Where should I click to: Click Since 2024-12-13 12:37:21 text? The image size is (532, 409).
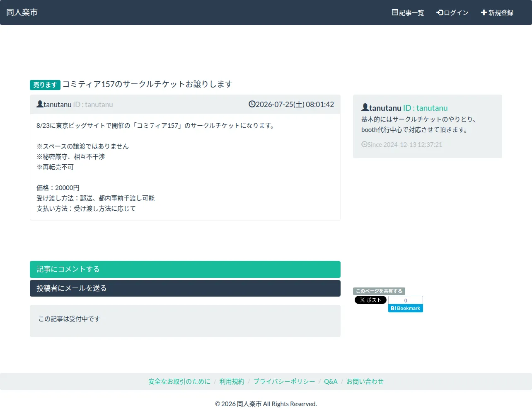pyautogui.click(x=405, y=144)
